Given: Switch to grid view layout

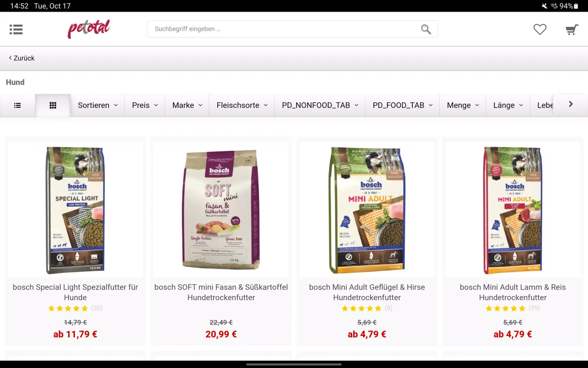Looking at the screenshot, I should pos(53,105).
